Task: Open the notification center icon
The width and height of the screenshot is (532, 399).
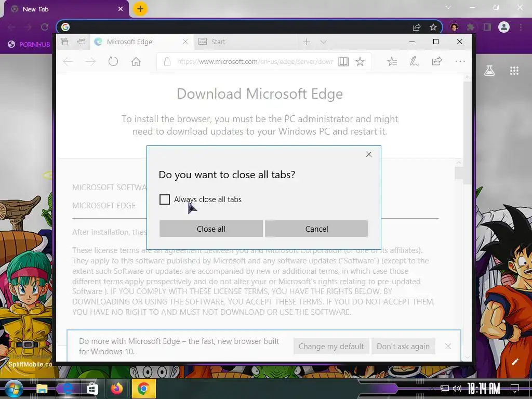Action: click(515, 389)
